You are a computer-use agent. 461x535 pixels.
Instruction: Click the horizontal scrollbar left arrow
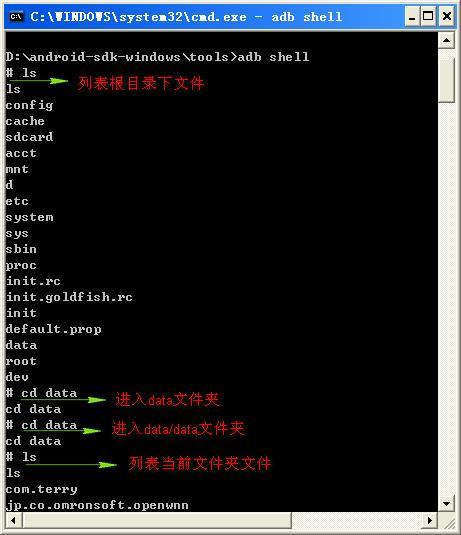tap(14, 521)
